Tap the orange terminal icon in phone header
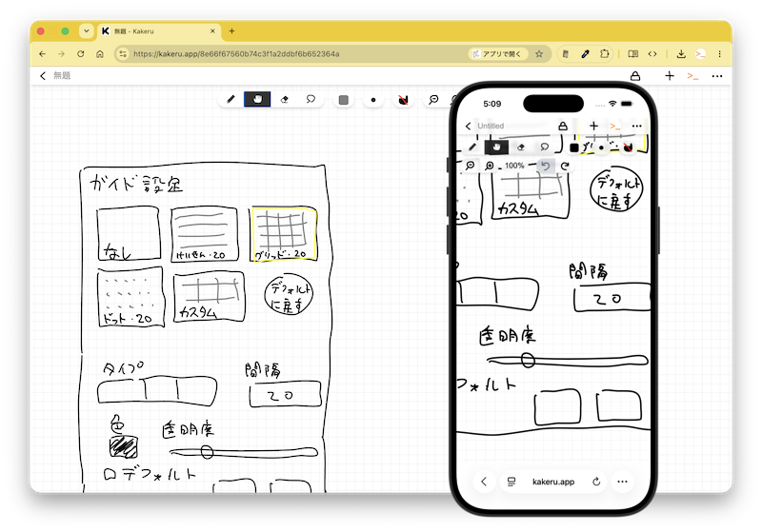Screen dimensions: 762x532 tap(615, 127)
